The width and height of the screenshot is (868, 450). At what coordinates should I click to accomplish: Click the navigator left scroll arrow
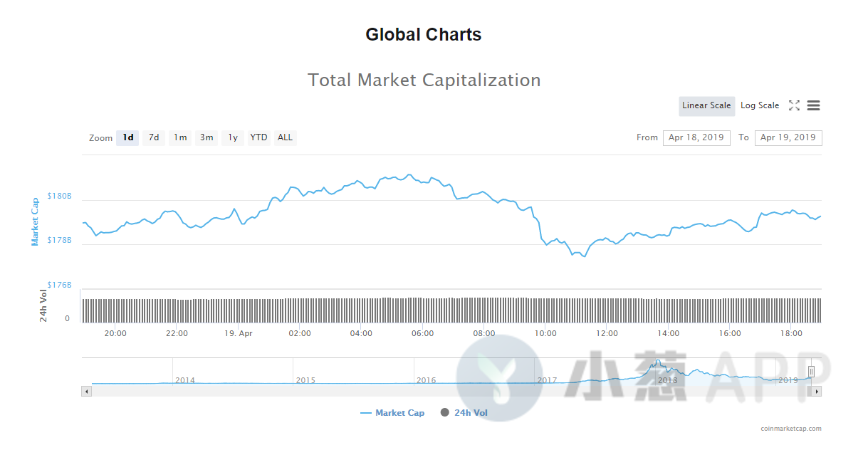click(86, 391)
